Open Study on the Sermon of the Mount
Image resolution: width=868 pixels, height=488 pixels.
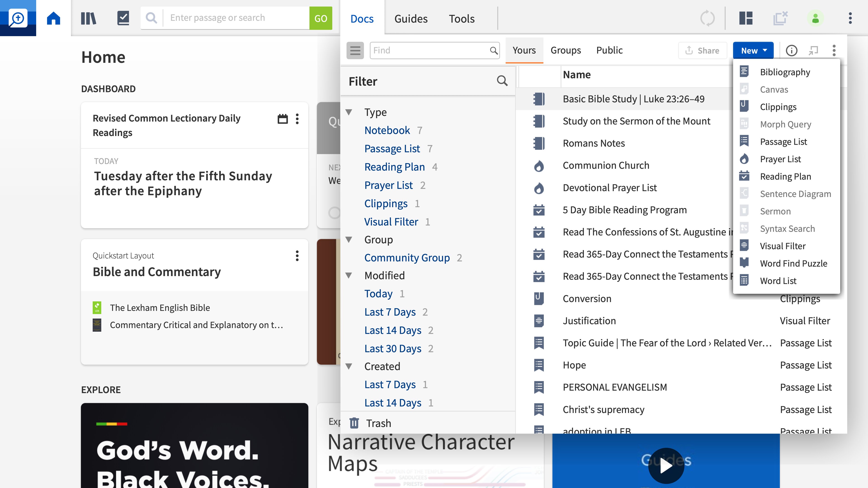636,121
